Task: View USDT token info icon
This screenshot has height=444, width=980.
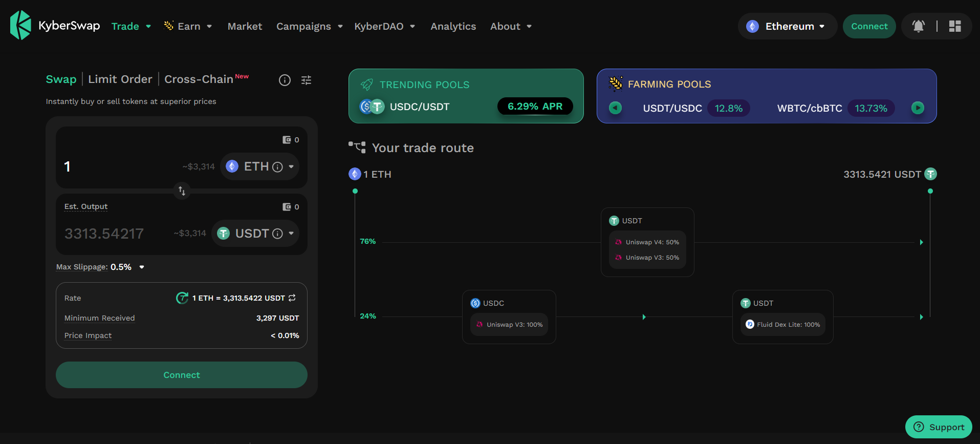Action: coord(277,234)
